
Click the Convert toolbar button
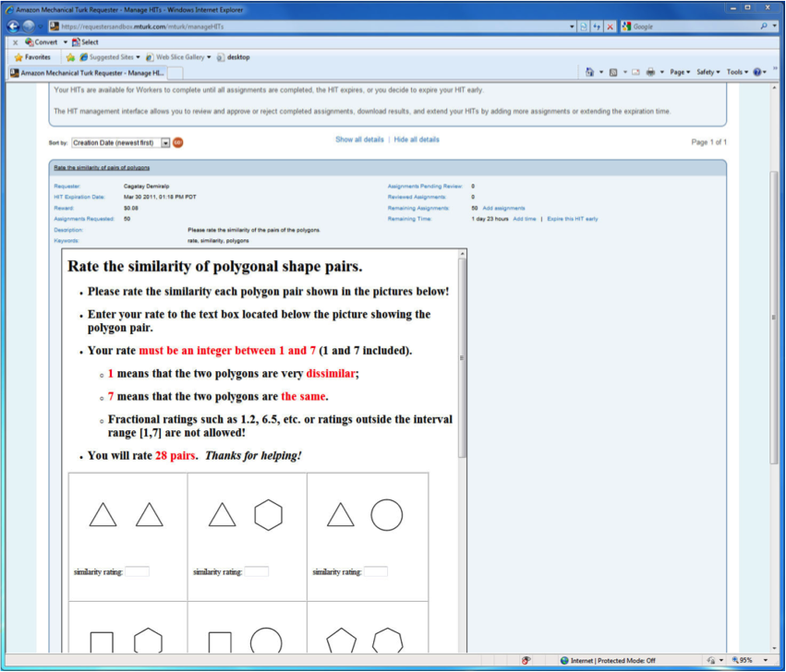pos(42,42)
